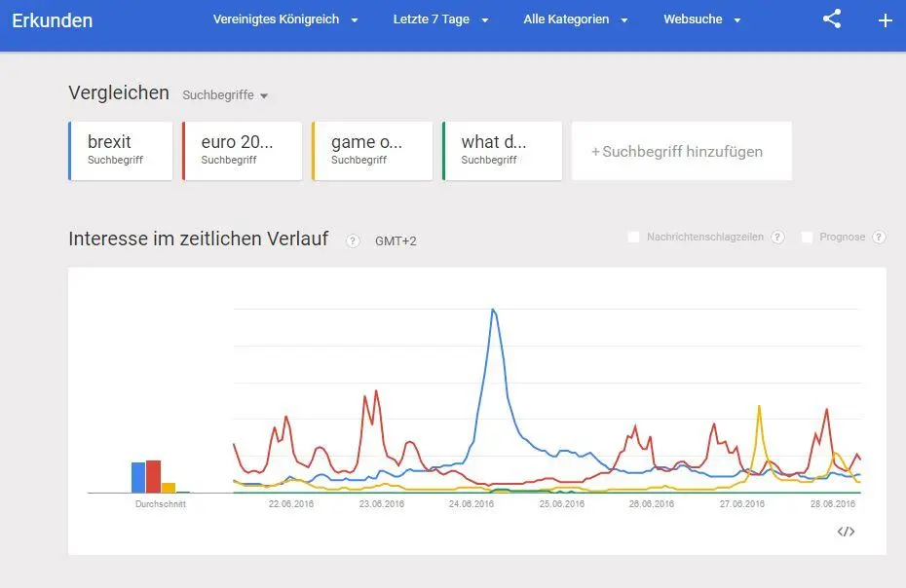The height and width of the screenshot is (588, 906).
Task: Select the game o... search term card
Action: (x=372, y=151)
